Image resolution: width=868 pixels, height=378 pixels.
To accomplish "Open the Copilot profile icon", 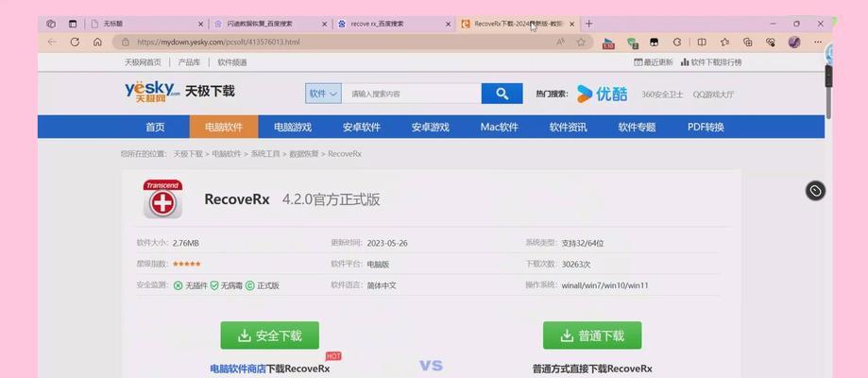I will [x=794, y=42].
